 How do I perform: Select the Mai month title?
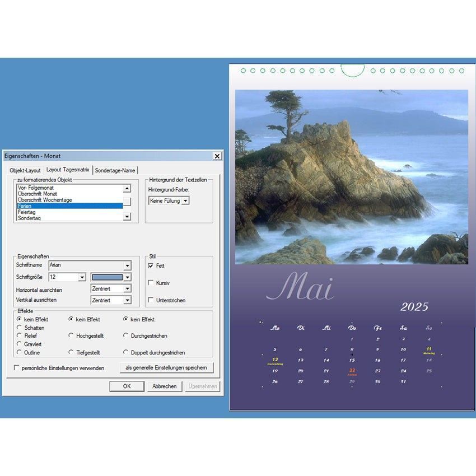pyautogui.click(x=300, y=288)
